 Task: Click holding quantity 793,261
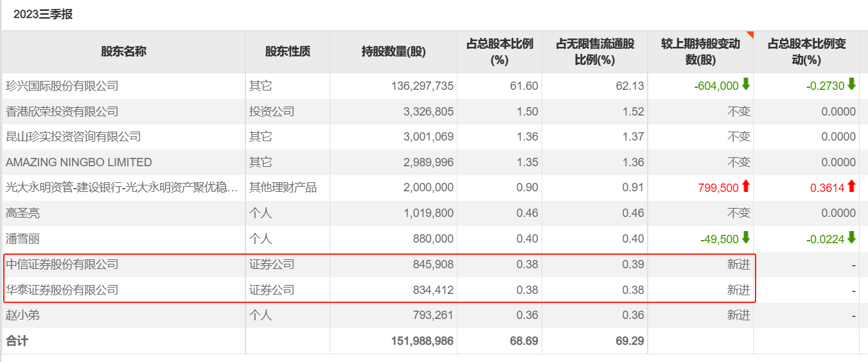point(434,315)
